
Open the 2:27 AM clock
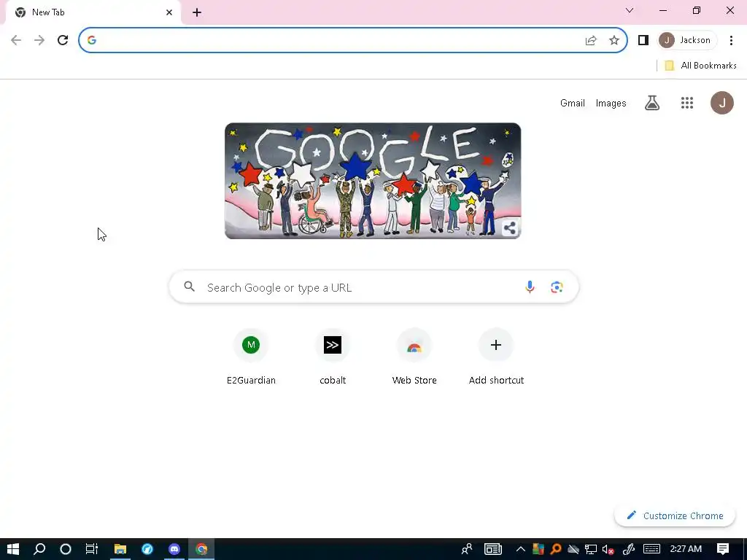coord(686,549)
